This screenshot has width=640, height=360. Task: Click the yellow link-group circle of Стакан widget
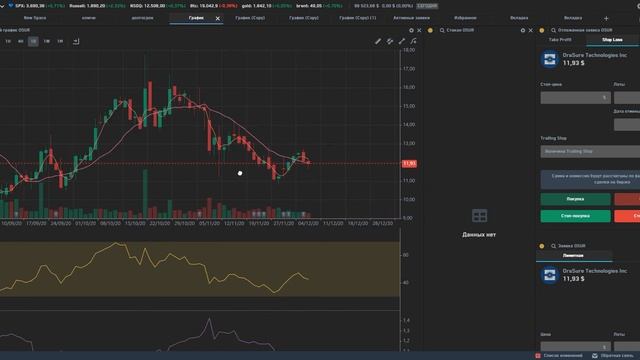(430, 30)
